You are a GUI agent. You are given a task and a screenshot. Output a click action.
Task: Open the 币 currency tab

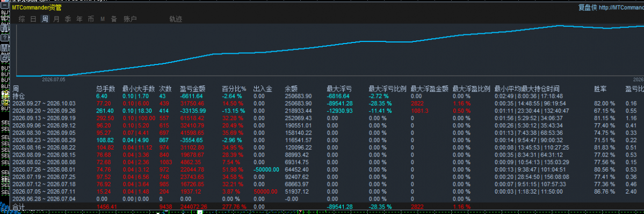91,19
